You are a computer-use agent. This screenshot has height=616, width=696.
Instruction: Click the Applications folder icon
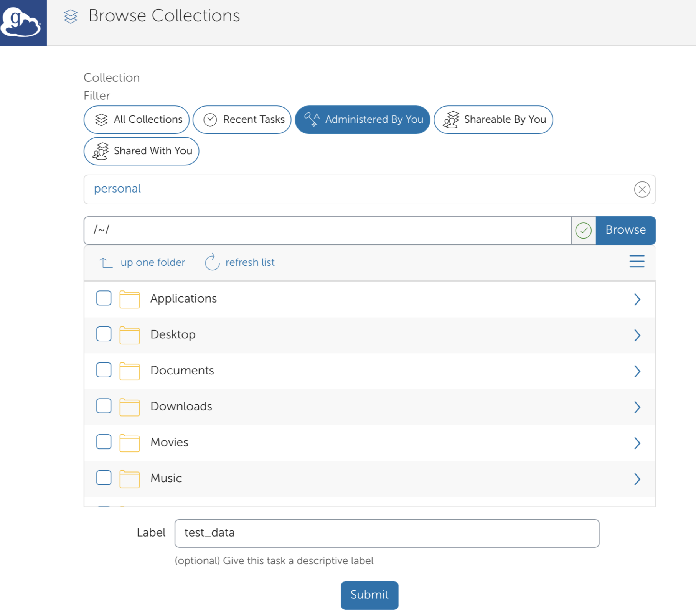click(130, 299)
